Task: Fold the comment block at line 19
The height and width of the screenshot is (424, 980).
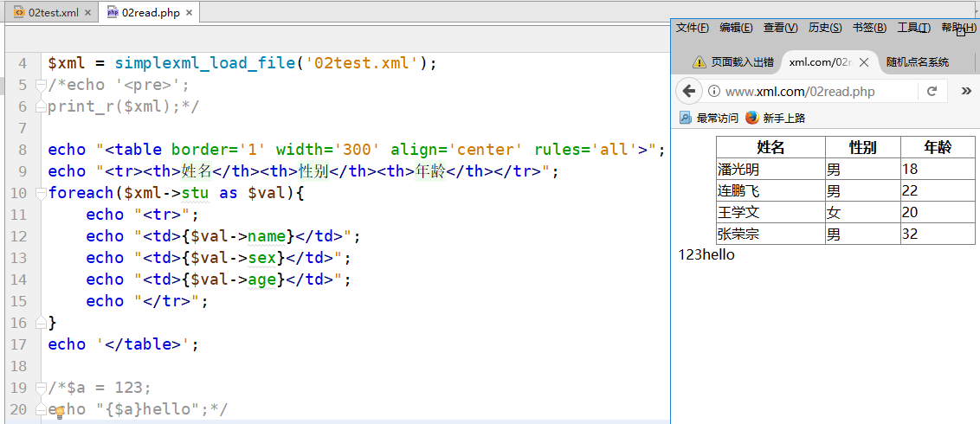Action: [x=40, y=388]
